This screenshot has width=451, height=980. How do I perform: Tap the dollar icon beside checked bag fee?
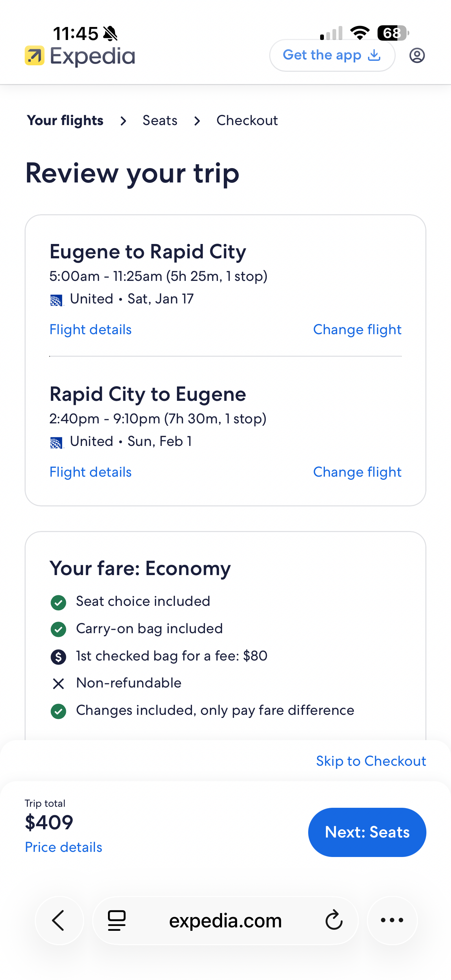(x=58, y=657)
